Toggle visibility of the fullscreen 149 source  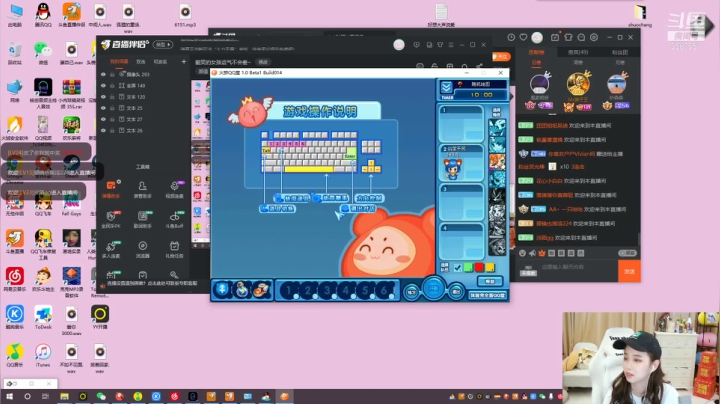coord(103,85)
